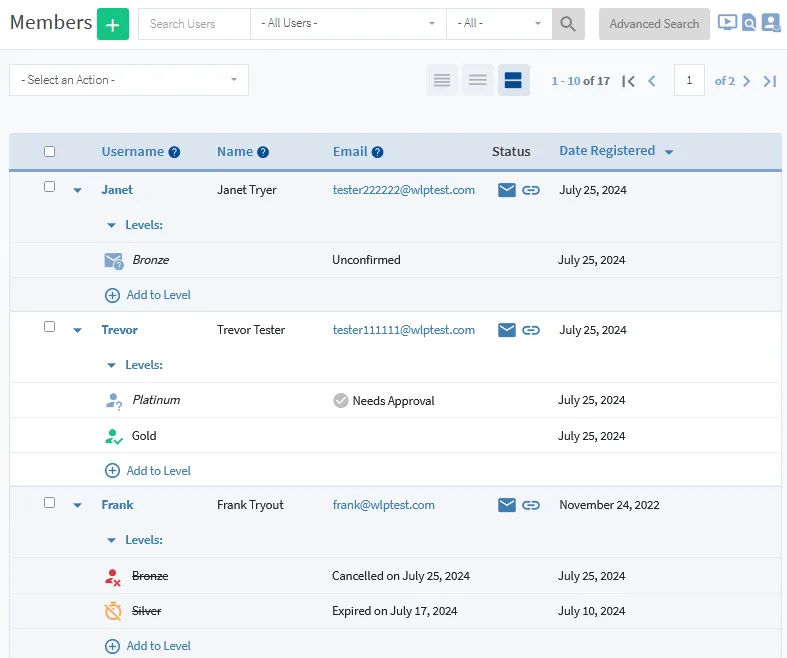
Task: Tick the checkbox for Janet
Action: pyautogui.click(x=49, y=187)
